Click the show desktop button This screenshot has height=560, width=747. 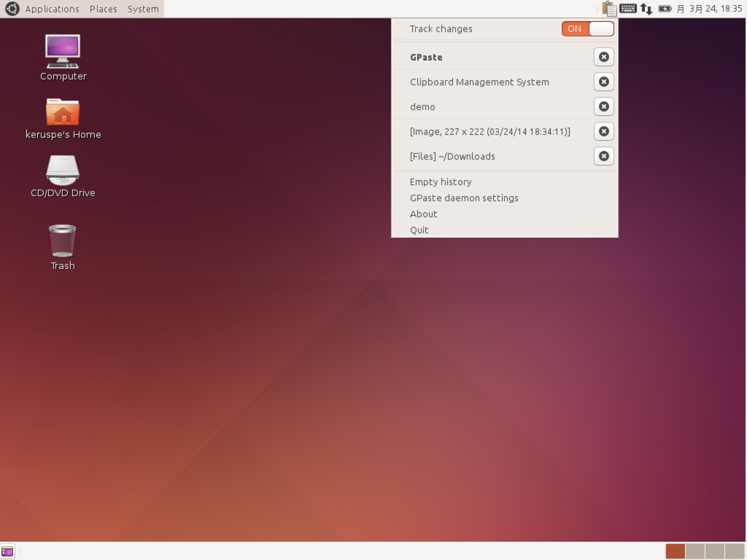[7, 551]
